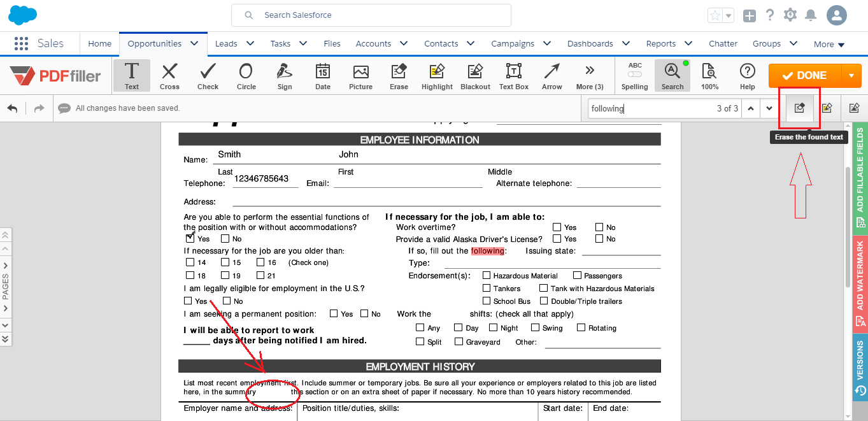This screenshot has height=421, width=868.
Task: Open Salesforce notifications bell
Action: pyautogui.click(x=811, y=15)
